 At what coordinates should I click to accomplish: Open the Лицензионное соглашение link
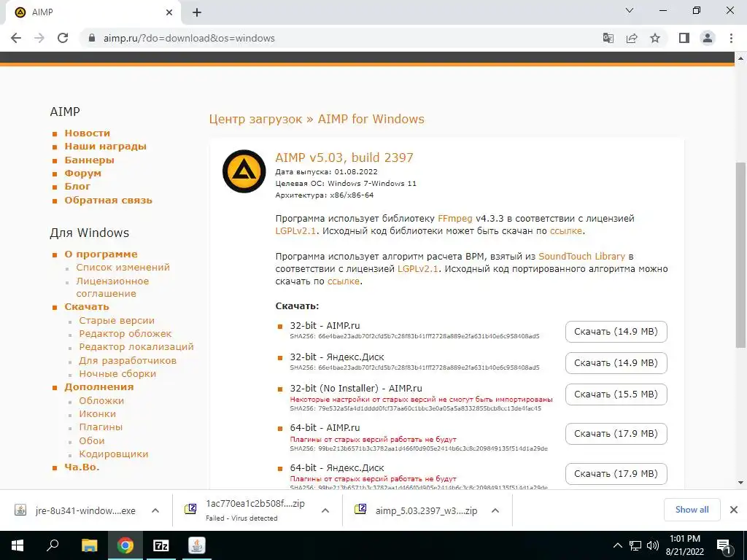pos(112,287)
